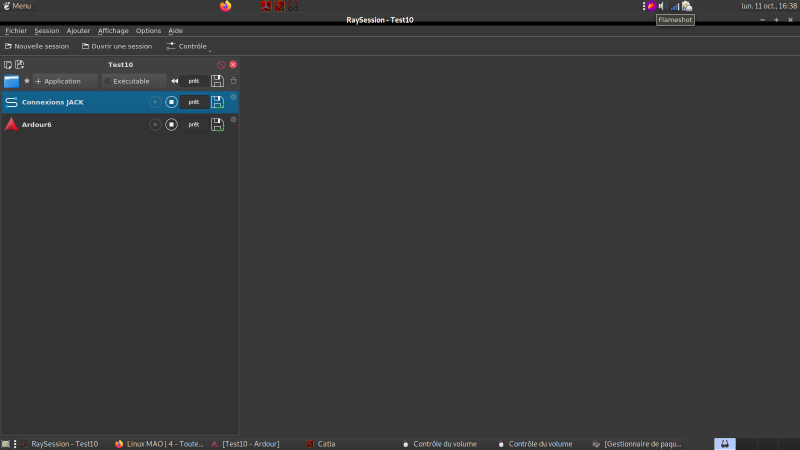800x450 pixels.
Task: Start the Ardour6 client
Action: (155, 124)
